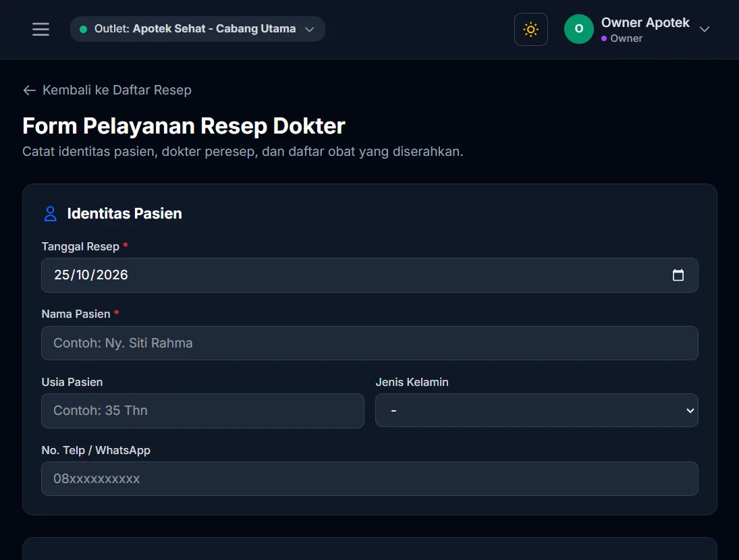Toggle light mode with sun icon
The height and width of the screenshot is (560, 739).
(530, 29)
